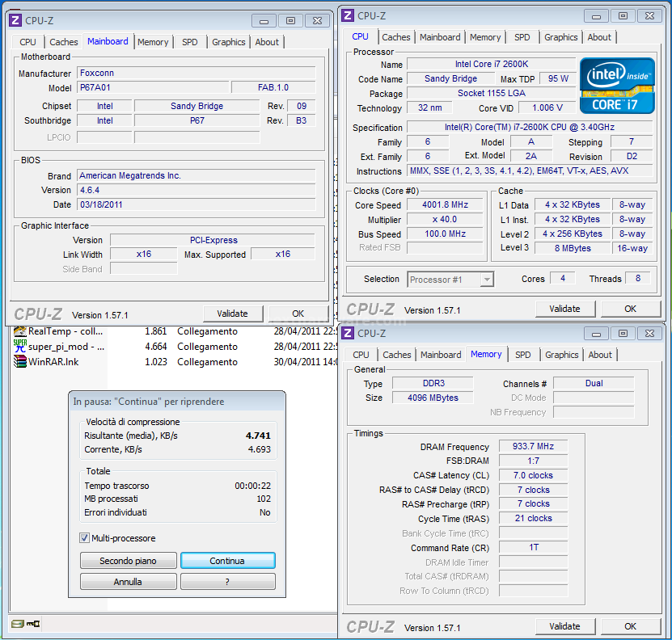
Task: Select the WinRAR.lnk archive icon
Action: click(x=20, y=361)
